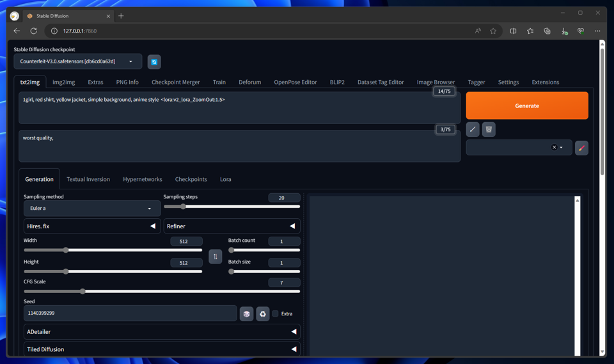Open the Sampling method dropdown
The image size is (614, 364).
(x=92, y=209)
